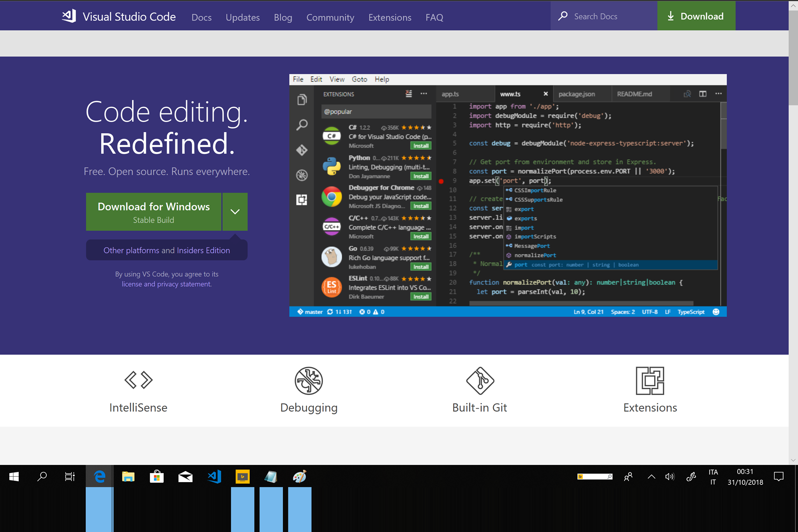This screenshot has height=532, width=798.
Task: Follow the Other platforms link
Action: pyautogui.click(x=131, y=250)
